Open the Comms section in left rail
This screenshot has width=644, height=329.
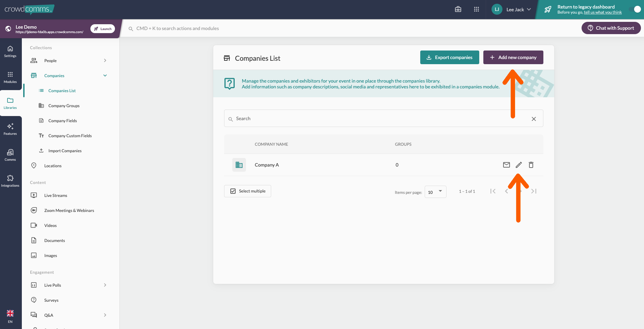10,155
